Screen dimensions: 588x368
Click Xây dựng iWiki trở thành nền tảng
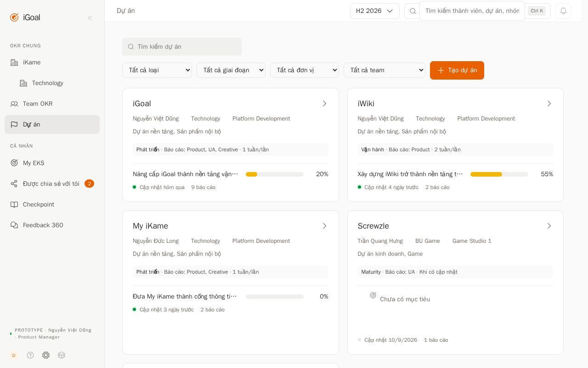point(411,174)
